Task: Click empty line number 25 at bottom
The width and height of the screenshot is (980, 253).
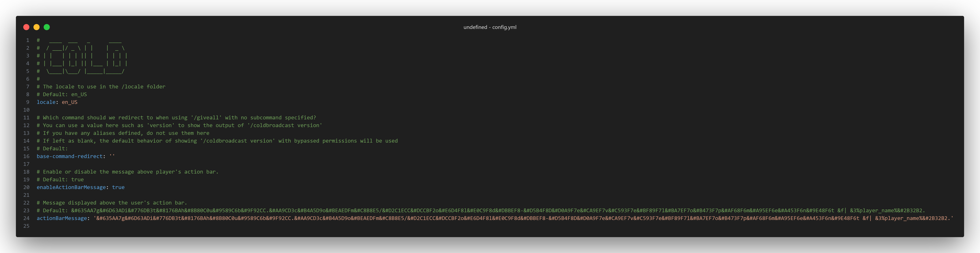Action: pos(26,226)
